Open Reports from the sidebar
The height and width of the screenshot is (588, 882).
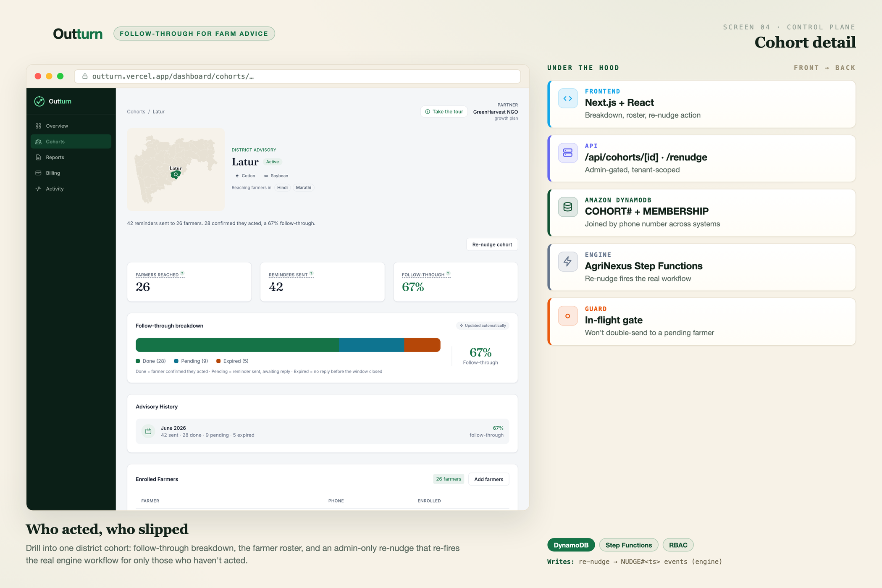tap(71, 157)
